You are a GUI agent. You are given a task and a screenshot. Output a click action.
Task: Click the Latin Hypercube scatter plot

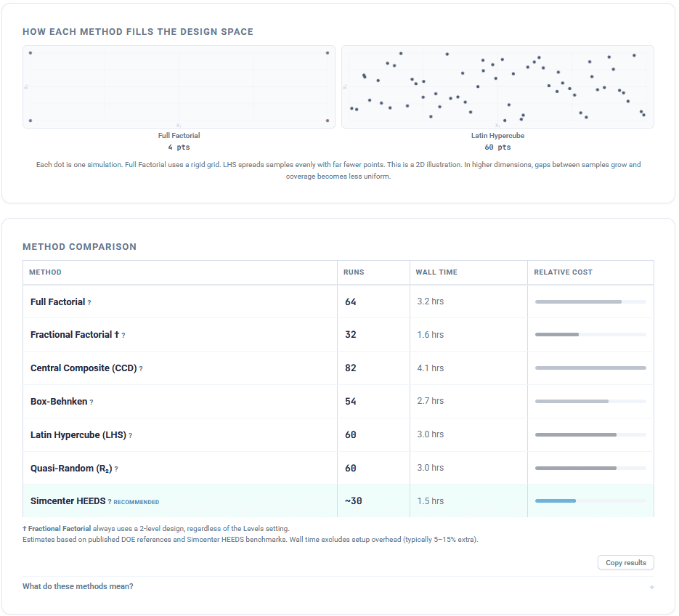[497, 87]
